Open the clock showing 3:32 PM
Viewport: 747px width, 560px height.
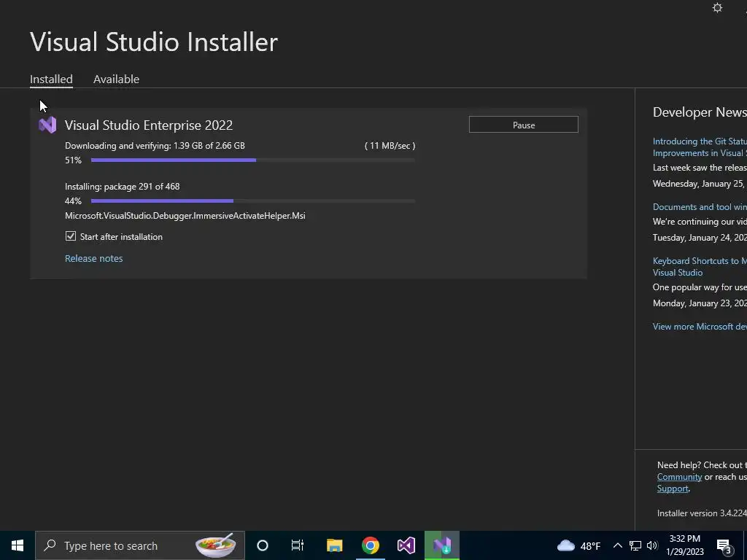pos(684,545)
